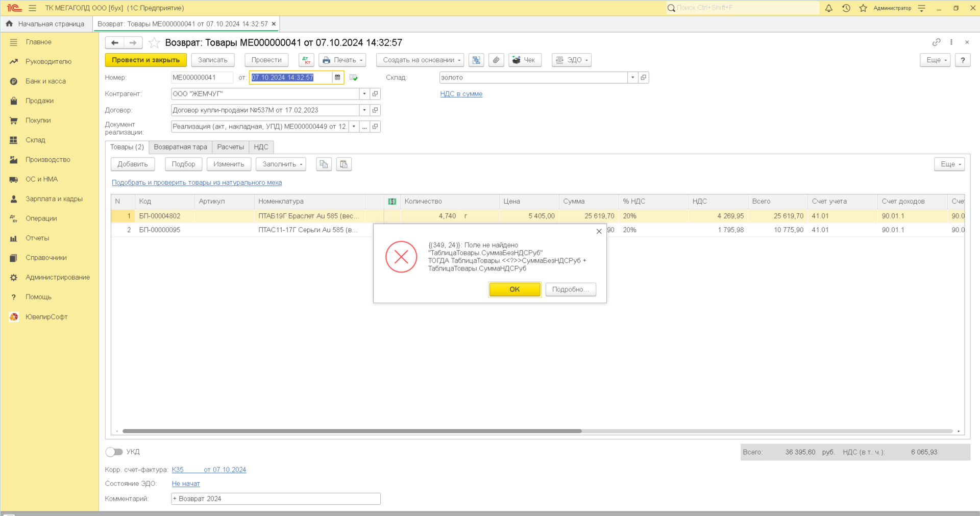Click the Комментарий input field

pos(276,499)
